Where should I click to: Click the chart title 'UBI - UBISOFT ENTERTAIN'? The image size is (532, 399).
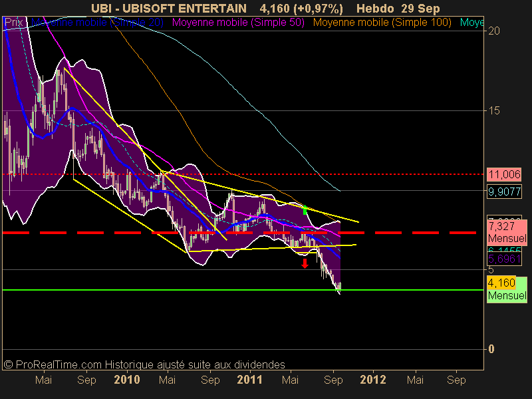(169, 9)
